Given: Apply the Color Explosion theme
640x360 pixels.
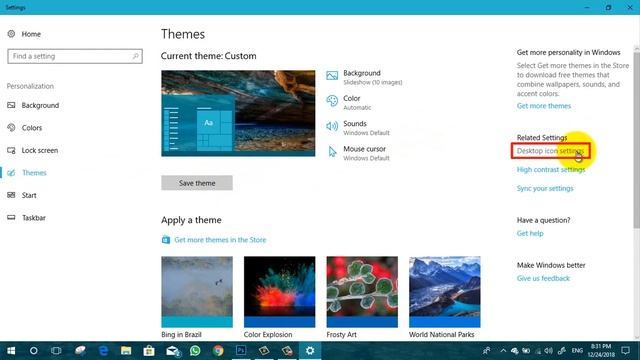Looking at the screenshot, I should [x=280, y=292].
